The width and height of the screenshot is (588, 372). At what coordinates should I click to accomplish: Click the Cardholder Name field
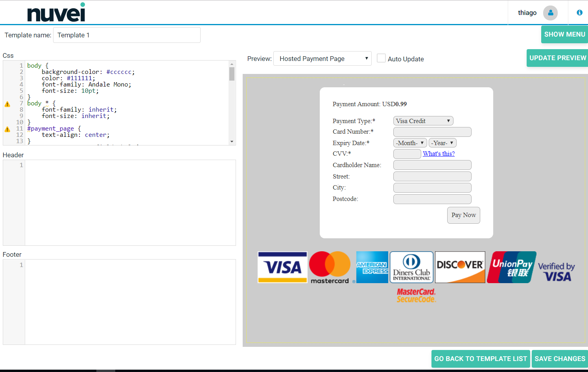(x=432, y=165)
